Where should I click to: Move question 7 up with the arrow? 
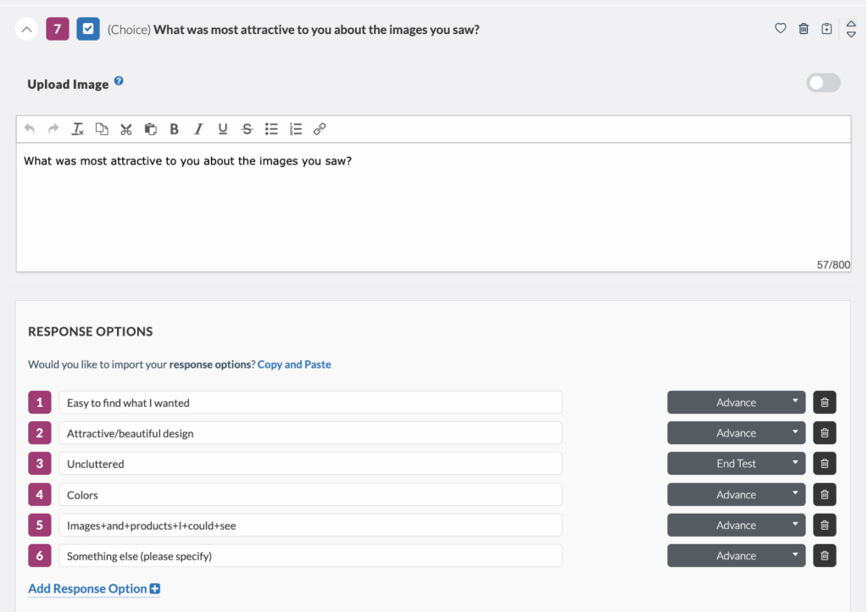tap(851, 24)
